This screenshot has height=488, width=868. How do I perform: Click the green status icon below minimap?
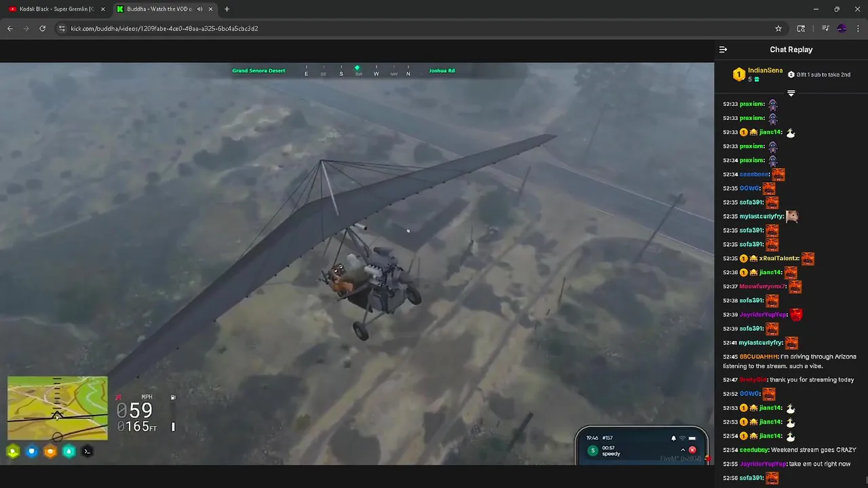click(x=13, y=451)
